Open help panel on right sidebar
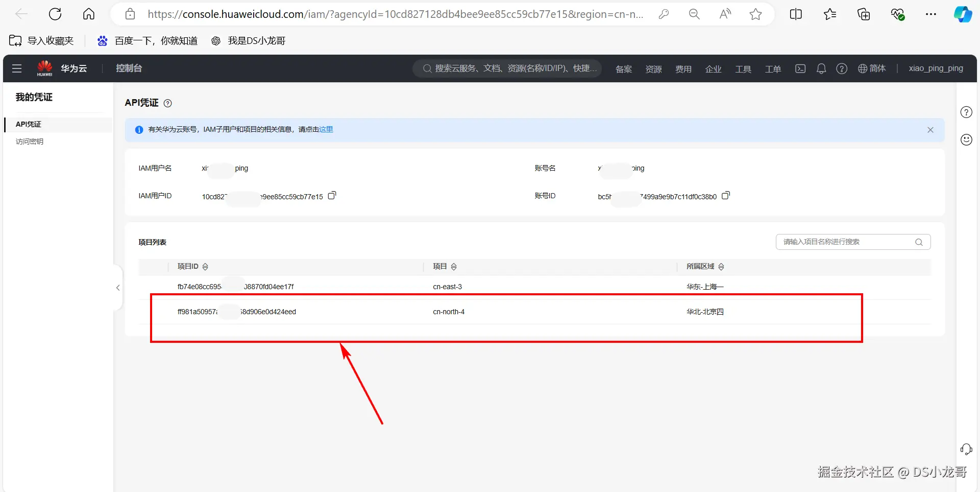This screenshot has height=492, width=980. [966, 112]
